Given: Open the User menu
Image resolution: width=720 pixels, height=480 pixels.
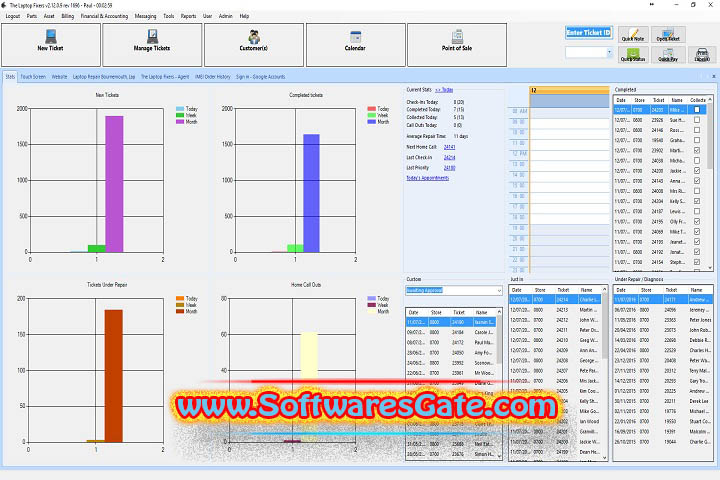Looking at the screenshot, I should 208,16.
